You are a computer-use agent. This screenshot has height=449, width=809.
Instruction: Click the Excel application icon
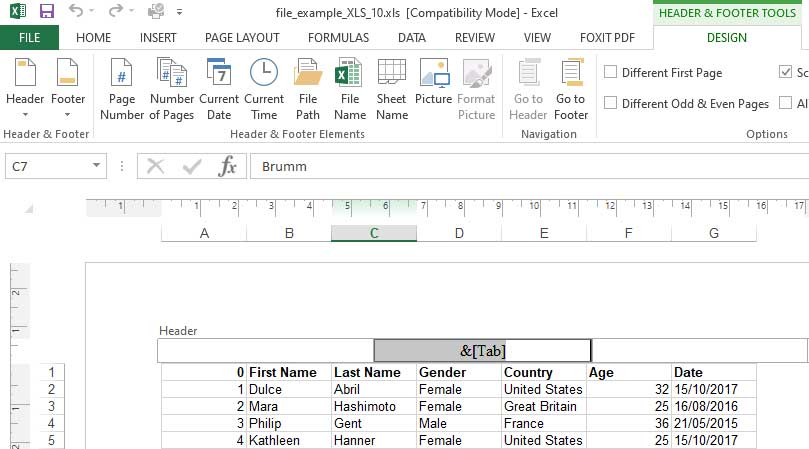(x=18, y=11)
